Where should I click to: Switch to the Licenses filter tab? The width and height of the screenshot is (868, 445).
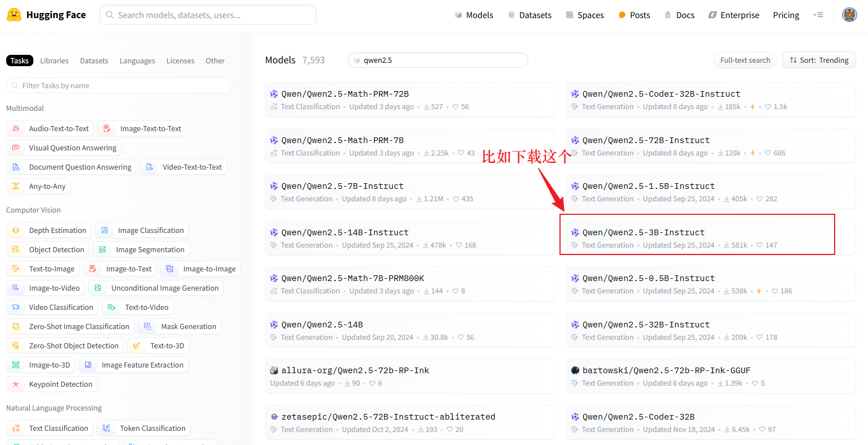180,61
